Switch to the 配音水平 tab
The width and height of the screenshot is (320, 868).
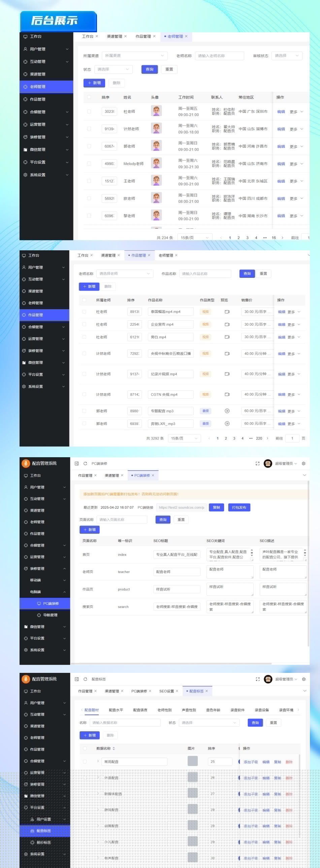(x=116, y=710)
